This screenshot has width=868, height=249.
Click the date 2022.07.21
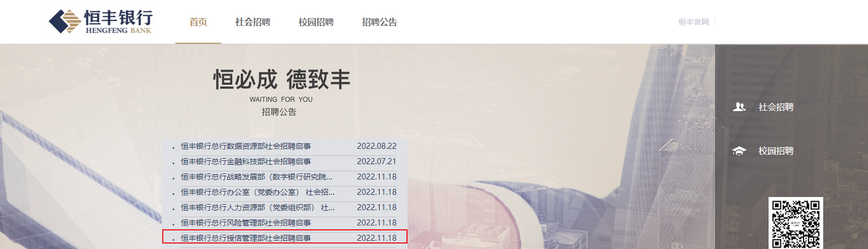pyautogui.click(x=377, y=161)
